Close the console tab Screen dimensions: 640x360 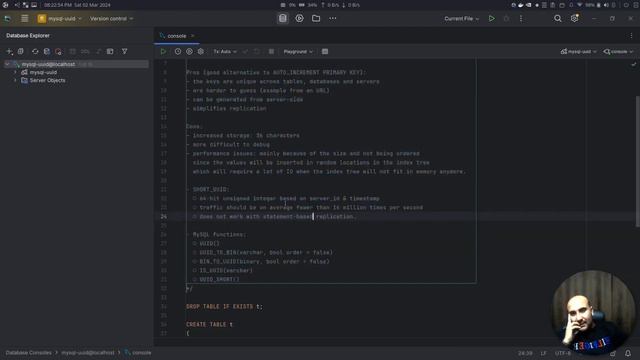click(193, 36)
